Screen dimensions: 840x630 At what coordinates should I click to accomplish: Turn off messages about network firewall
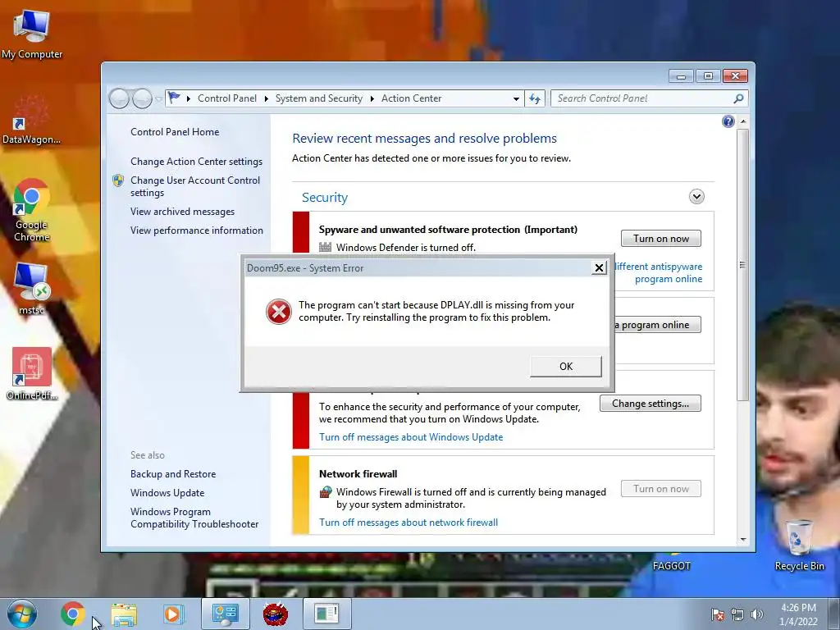tap(409, 523)
